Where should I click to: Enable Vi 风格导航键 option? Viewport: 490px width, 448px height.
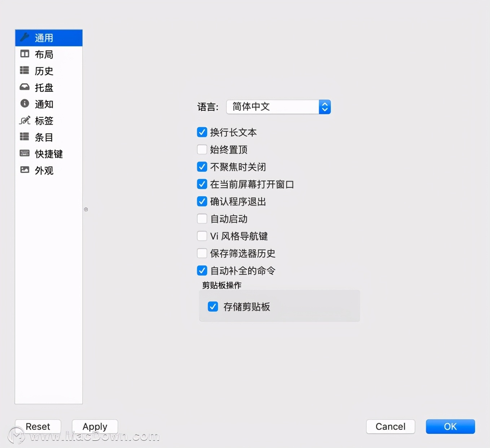point(202,236)
